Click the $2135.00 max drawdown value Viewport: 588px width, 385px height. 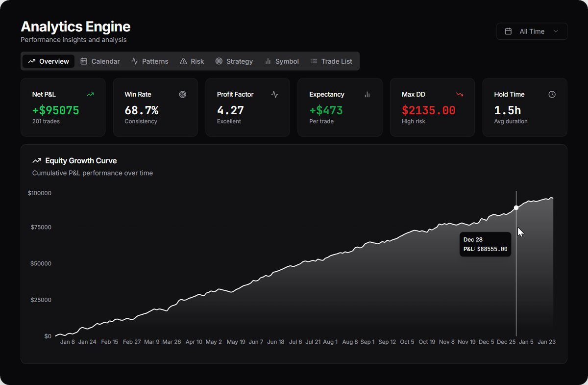tap(429, 110)
